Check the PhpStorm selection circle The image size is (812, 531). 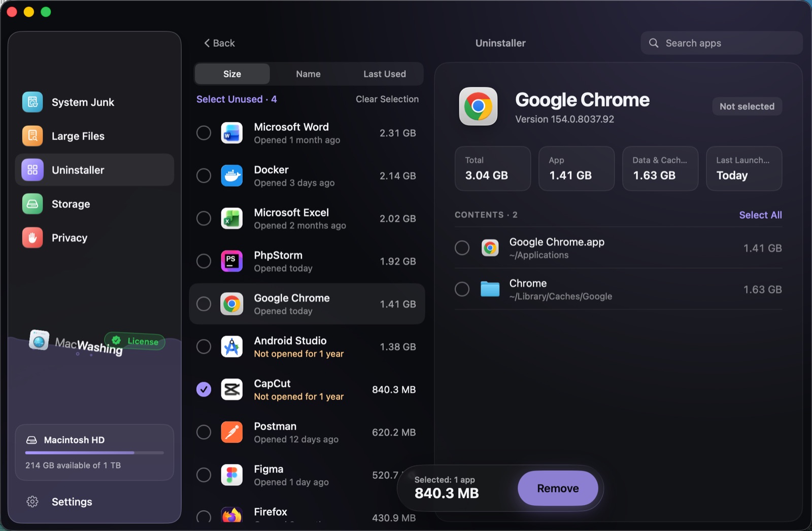204,261
